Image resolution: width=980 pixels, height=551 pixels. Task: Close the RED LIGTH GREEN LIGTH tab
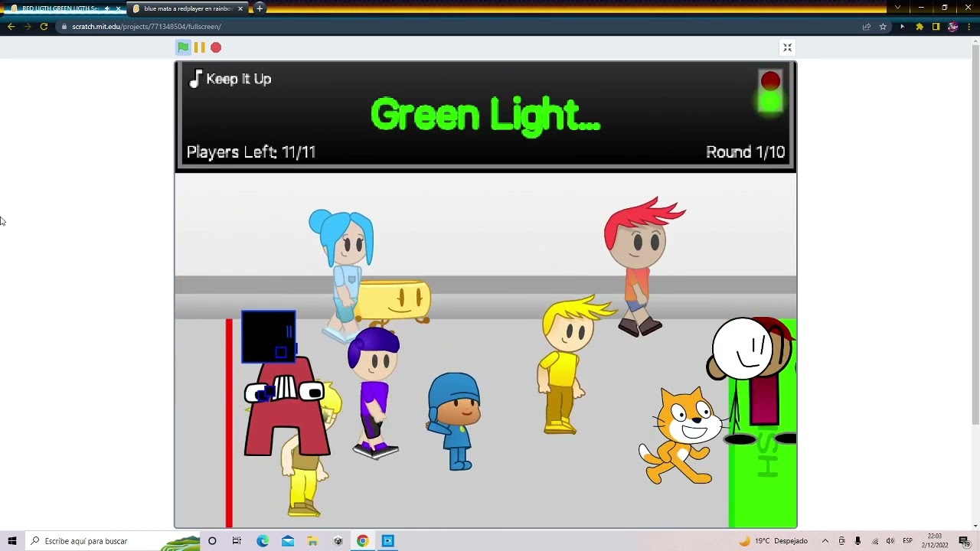click(118, 8)
